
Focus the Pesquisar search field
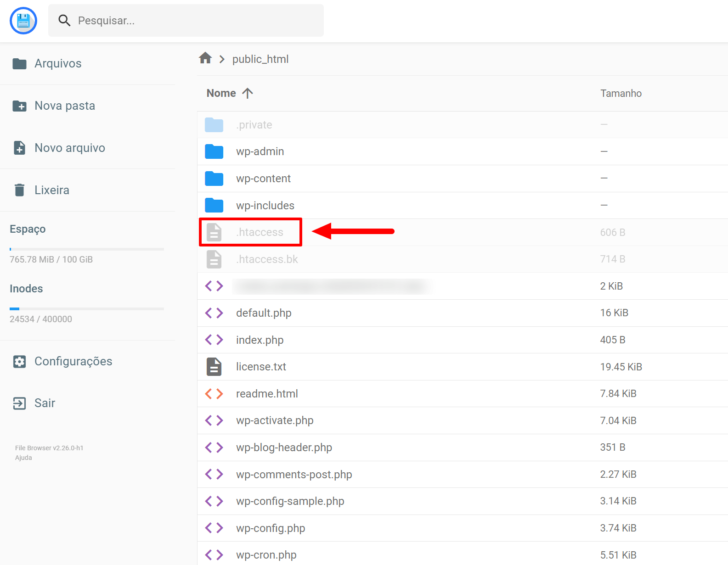pos(186,20)
